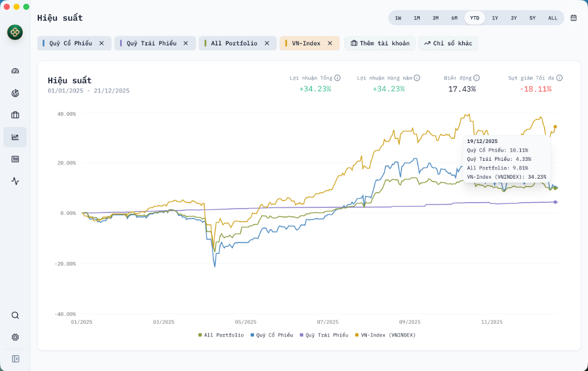Select the ALL time range option
This screenshot has width=588, height=371.
552,18
